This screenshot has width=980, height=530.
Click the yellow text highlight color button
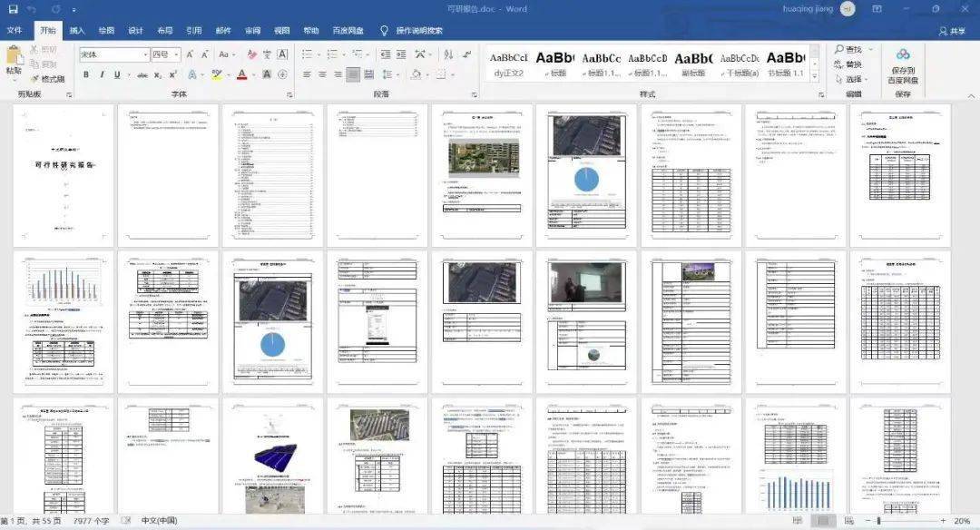click(216, 75)
